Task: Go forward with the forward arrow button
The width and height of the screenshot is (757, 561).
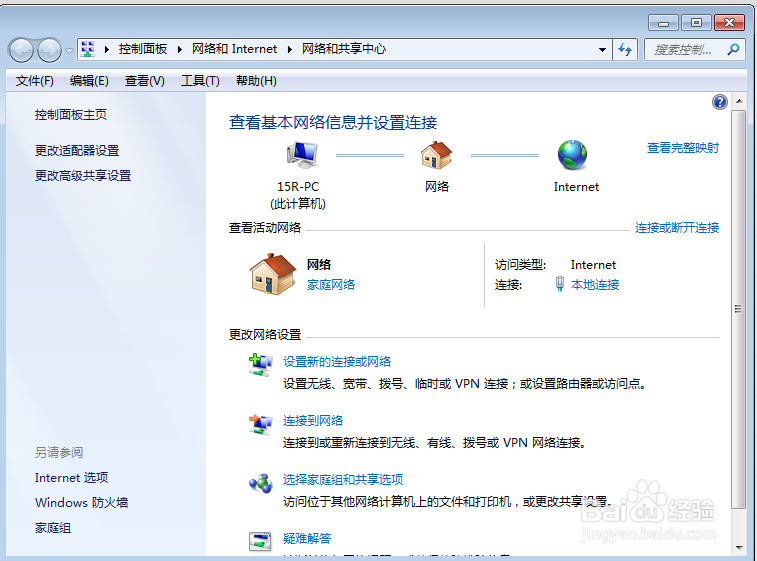Action: point(49,50)
